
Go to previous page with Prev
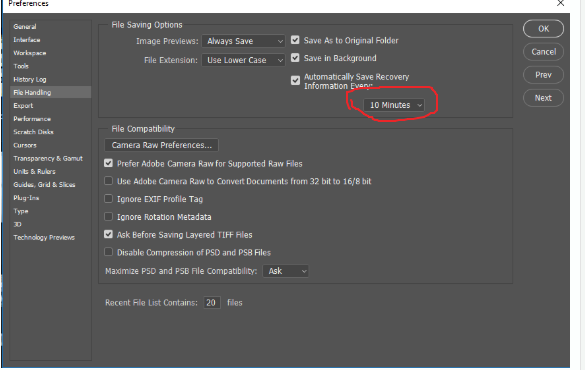click(543, 75)
